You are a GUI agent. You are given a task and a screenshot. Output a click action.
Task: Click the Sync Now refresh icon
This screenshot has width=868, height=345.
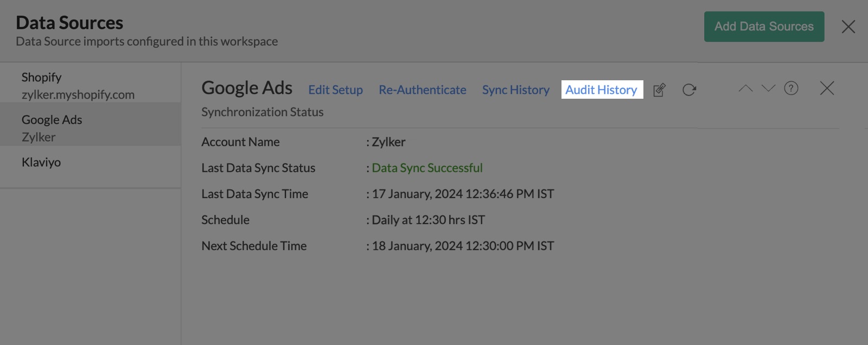pyautogui.click(x=689, y=90)
